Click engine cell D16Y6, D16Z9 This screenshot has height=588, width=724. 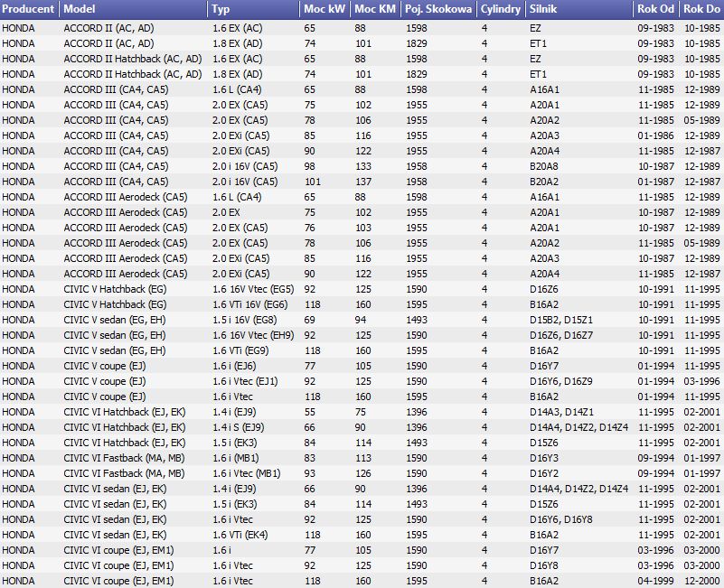(x=561, y=381)
